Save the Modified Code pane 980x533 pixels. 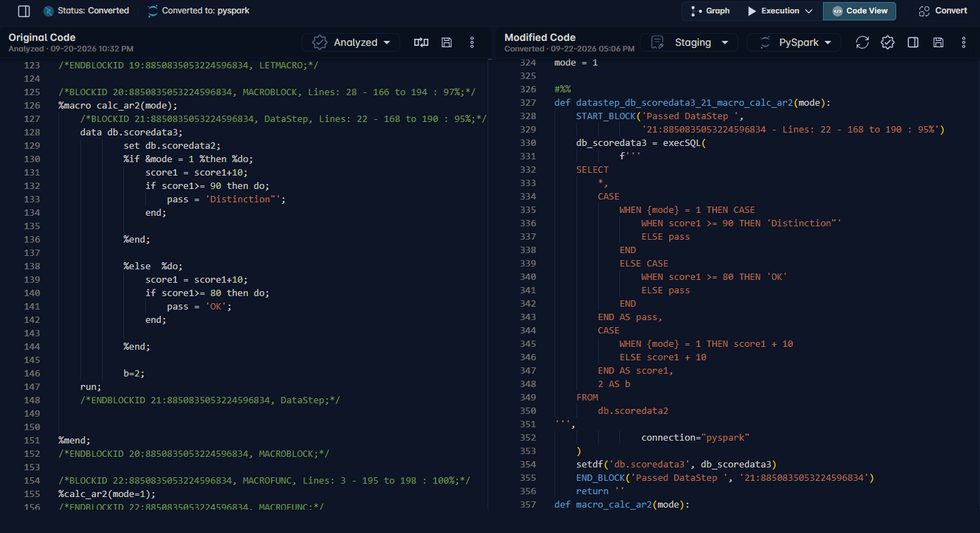(938, 42)
